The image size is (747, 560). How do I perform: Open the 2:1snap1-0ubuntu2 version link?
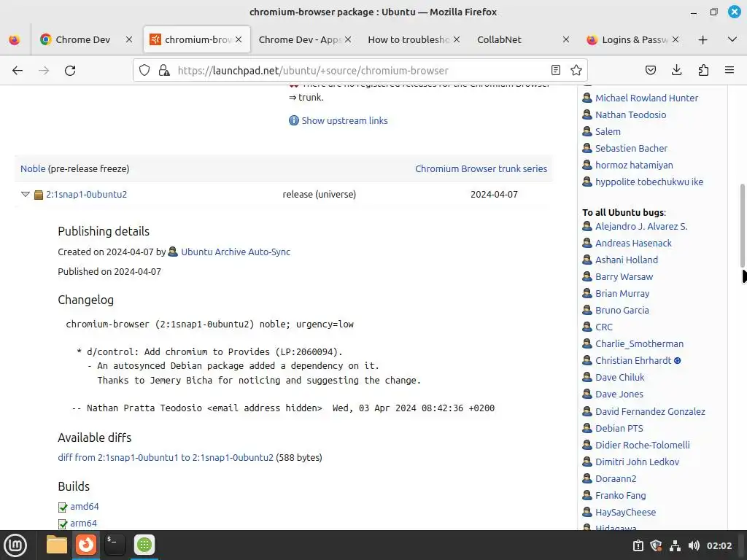click(x=86, y=194)
